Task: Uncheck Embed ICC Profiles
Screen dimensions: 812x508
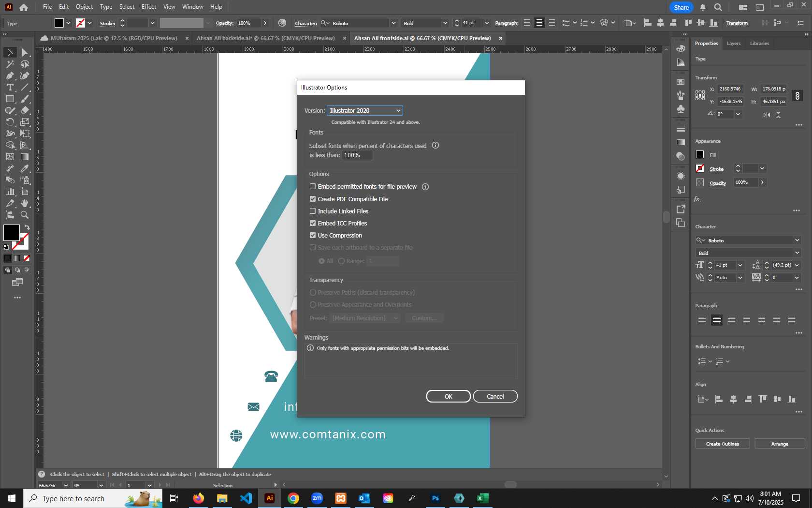Action: (x=313, y=223)
